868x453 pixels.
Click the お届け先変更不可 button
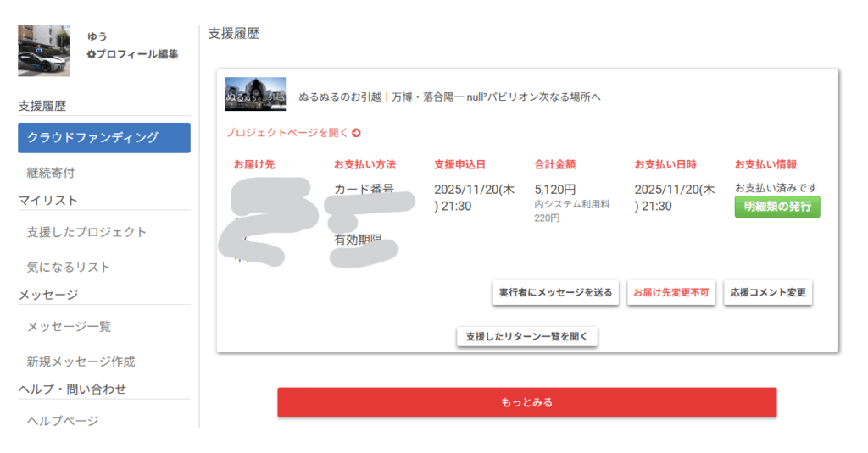pos(671,293)
